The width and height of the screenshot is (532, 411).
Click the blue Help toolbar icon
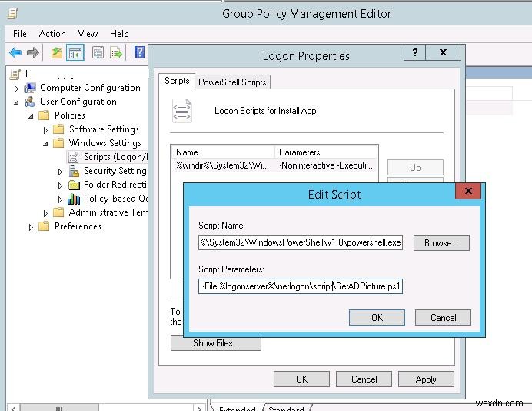[x=139, y=52]
